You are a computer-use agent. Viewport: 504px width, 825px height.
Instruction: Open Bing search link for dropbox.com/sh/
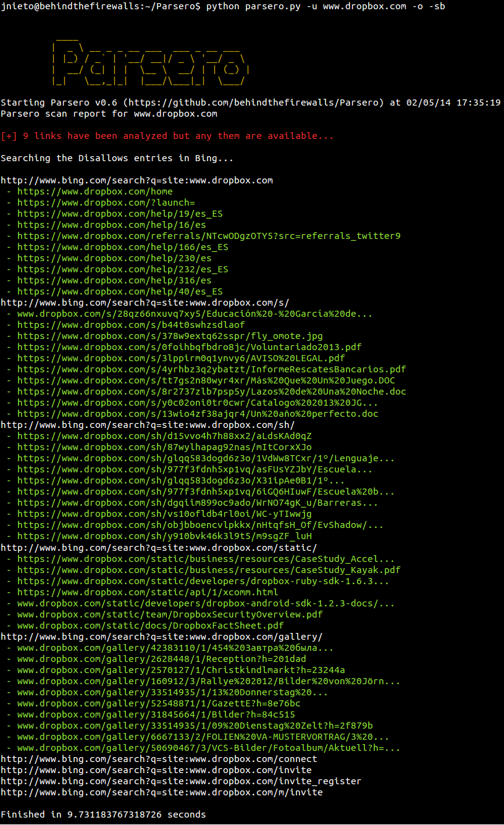coord(148,425)
